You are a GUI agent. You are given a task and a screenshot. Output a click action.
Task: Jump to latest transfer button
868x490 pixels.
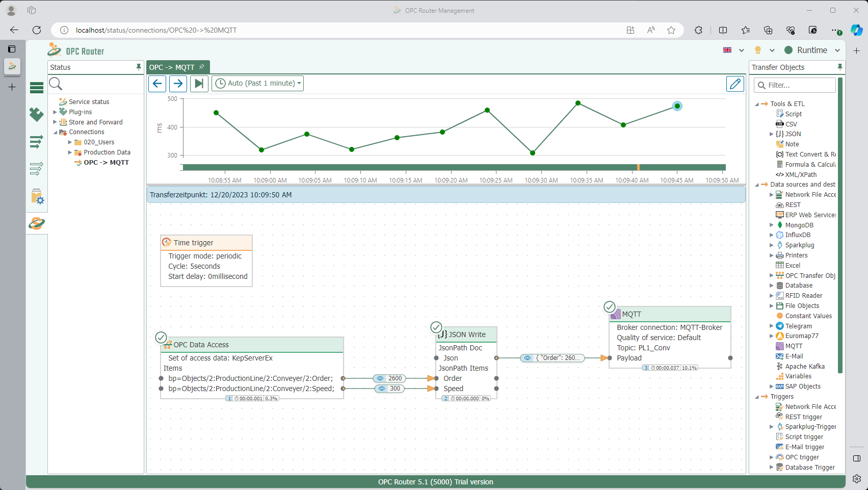(199, 83)
